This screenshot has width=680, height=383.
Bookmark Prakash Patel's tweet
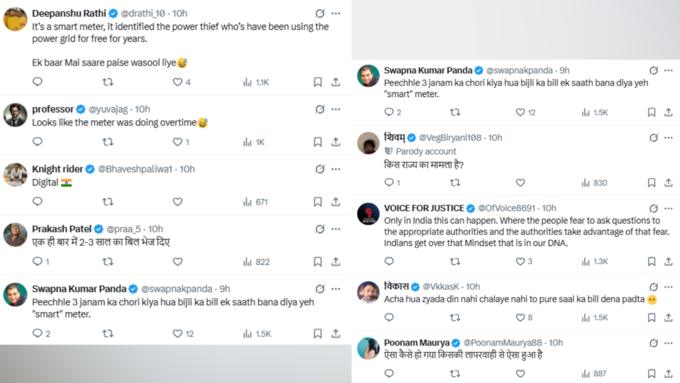pos(317,262)
